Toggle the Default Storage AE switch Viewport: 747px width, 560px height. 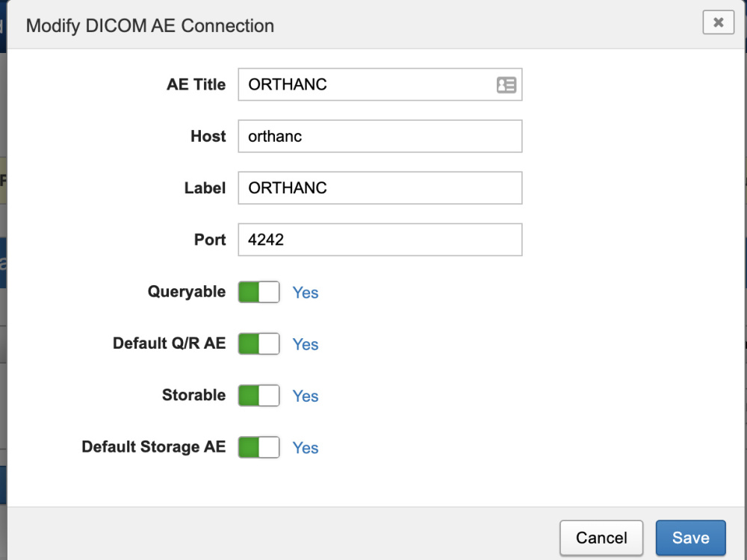pos(258,447)
